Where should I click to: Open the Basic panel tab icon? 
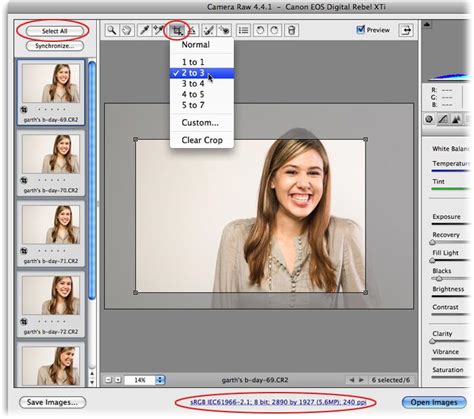[x=429, y=119]
